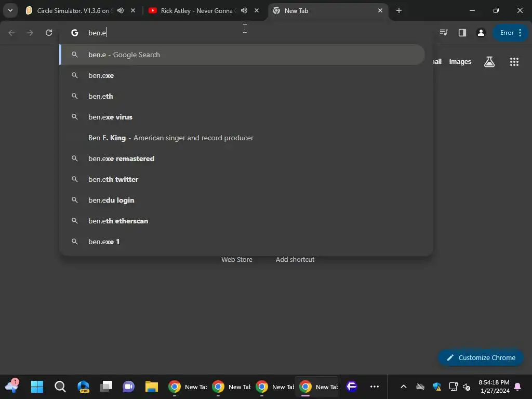The image size is (532, 399).
Task: Click the Google G icon in address bar
Action: (75, 33)
